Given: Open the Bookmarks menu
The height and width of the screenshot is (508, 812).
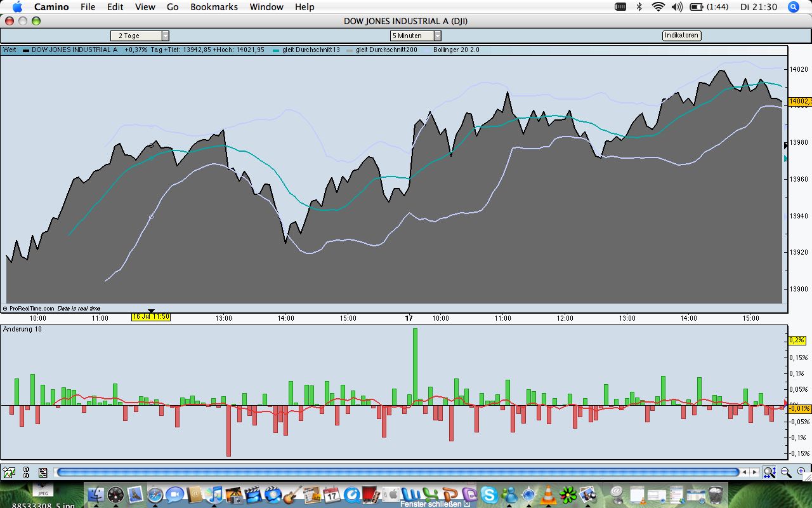Looking at the screenshot, I should pyautogui.click(x=214, y=7).
